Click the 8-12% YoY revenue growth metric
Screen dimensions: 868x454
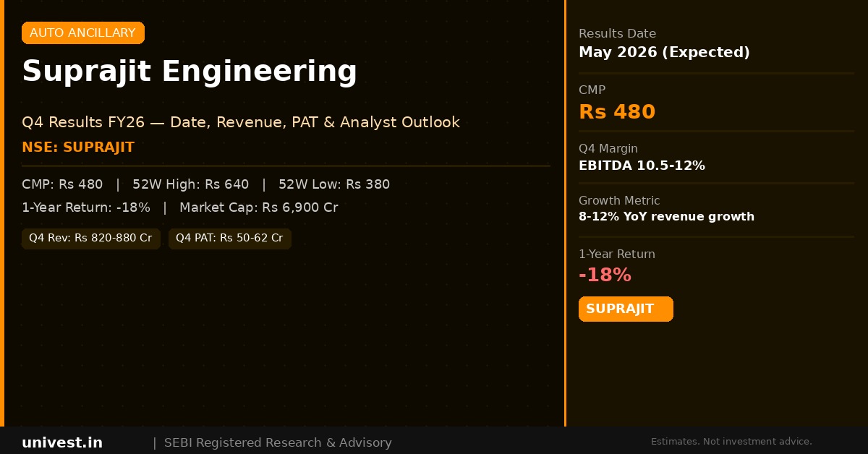(666, 216)
